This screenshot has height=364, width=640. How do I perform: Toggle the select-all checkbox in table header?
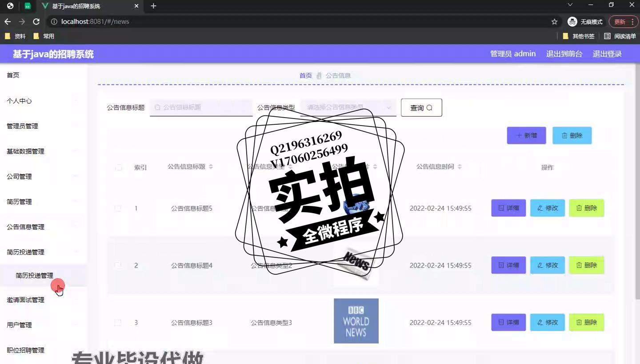[x=118, y=167]
